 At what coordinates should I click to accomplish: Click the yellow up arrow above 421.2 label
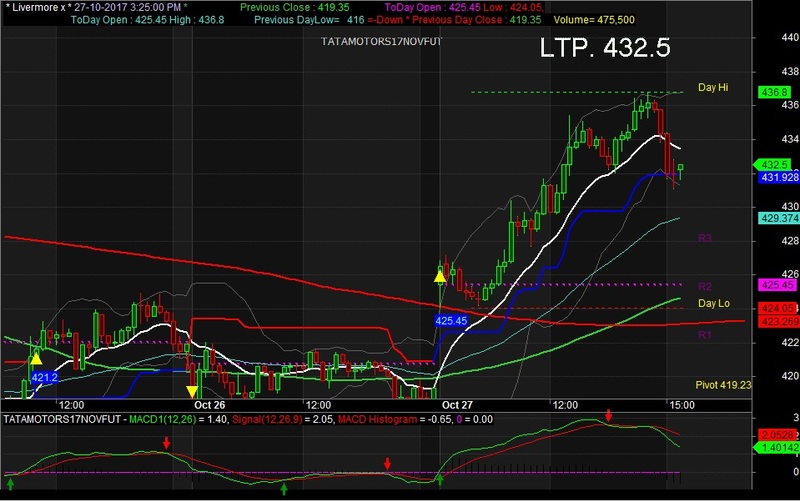(x=36, y=358)
